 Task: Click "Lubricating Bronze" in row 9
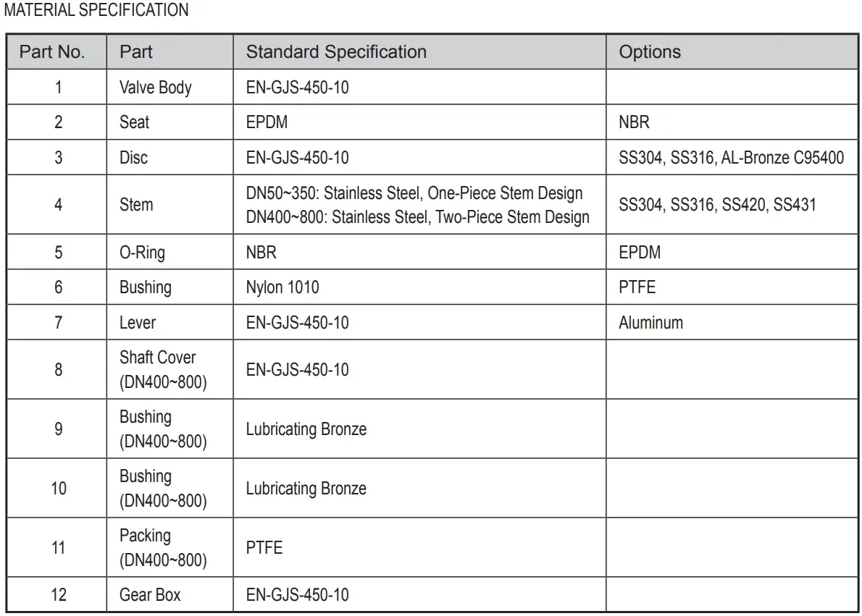306,429
